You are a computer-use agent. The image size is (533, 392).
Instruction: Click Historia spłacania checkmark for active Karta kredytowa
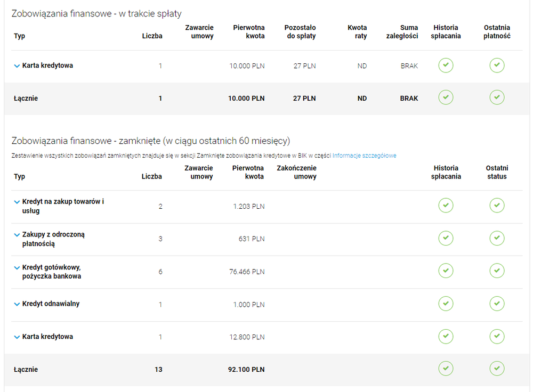click(446, 65)
